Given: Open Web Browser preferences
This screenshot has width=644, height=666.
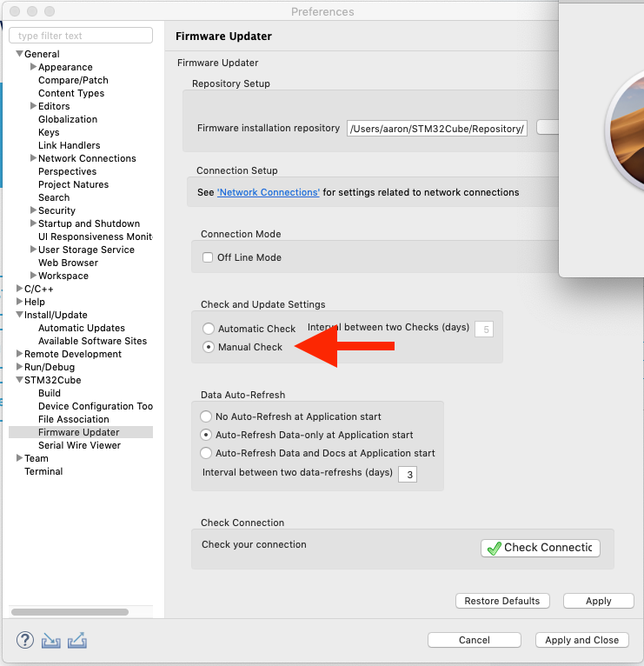Looking at the screenshot, I should [x=69, y=263].
